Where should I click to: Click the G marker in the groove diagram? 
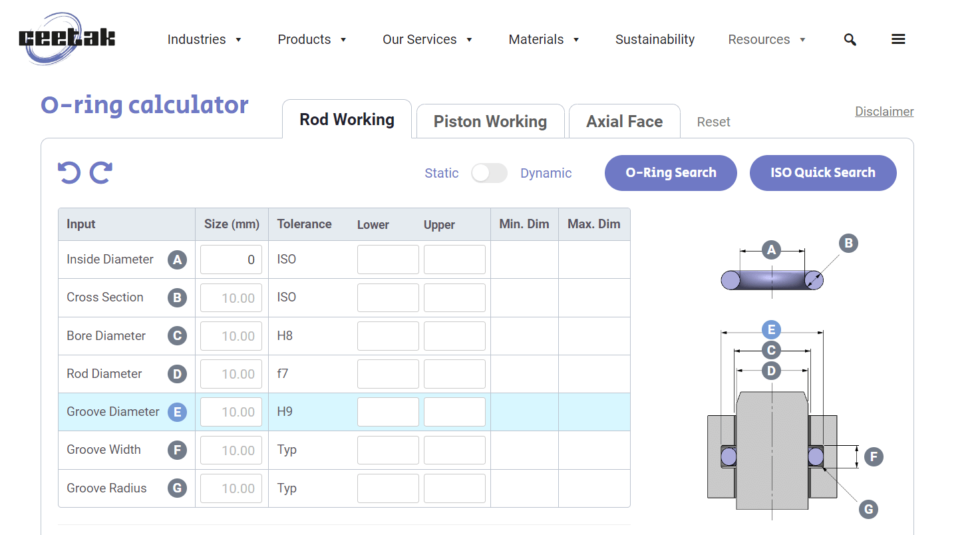868,510
